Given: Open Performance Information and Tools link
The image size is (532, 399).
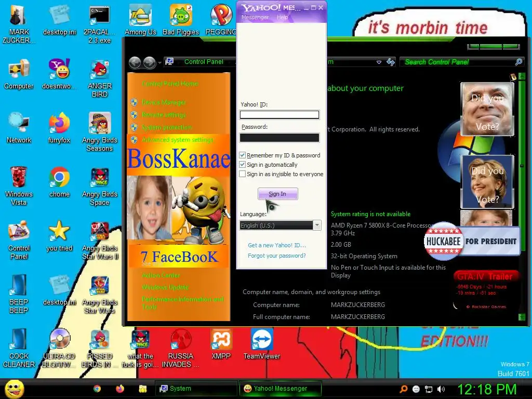Looking at the screenshot, I should (182, 303).
